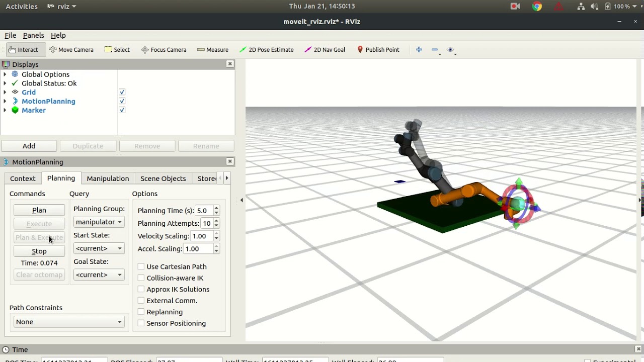Open the Goal State dropdown

[99, 275]
